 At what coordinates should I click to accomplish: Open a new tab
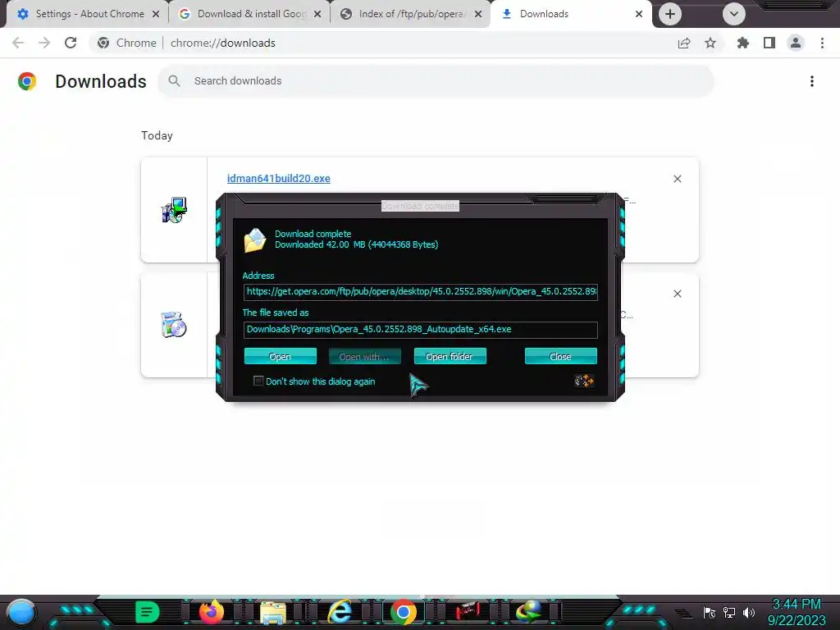(x=669, y=14)
